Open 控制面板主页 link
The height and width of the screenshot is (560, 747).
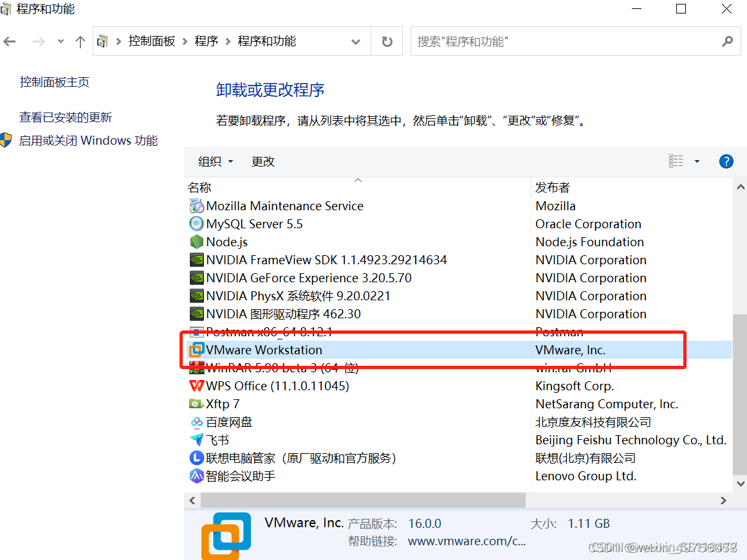point(54,82)
